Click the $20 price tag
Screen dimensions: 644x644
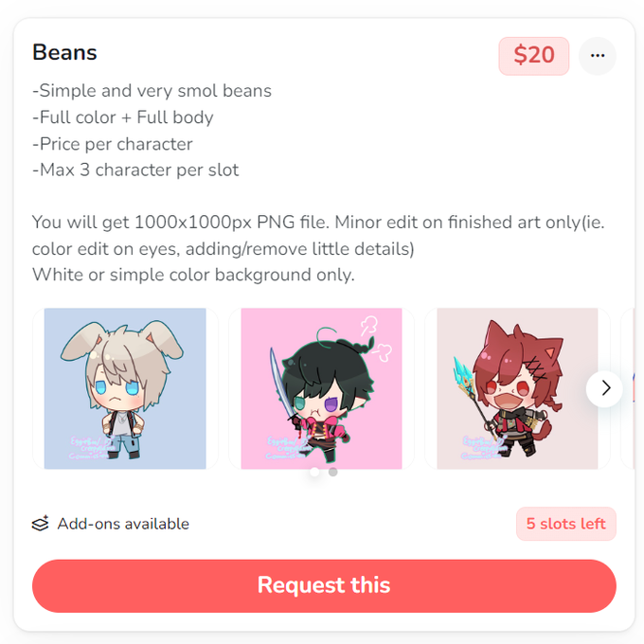click(x=534, y=56)
